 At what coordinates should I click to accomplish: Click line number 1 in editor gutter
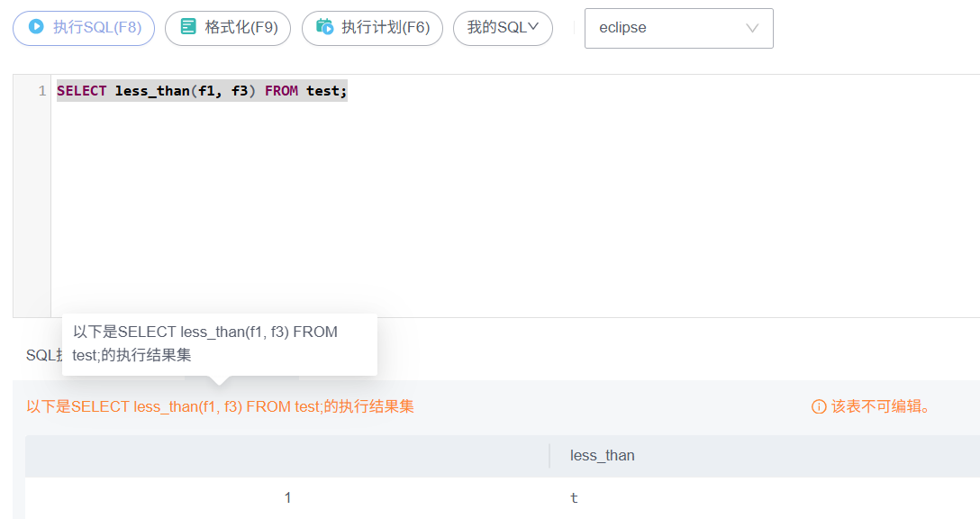pyautogui.click(x=41, y=91)
